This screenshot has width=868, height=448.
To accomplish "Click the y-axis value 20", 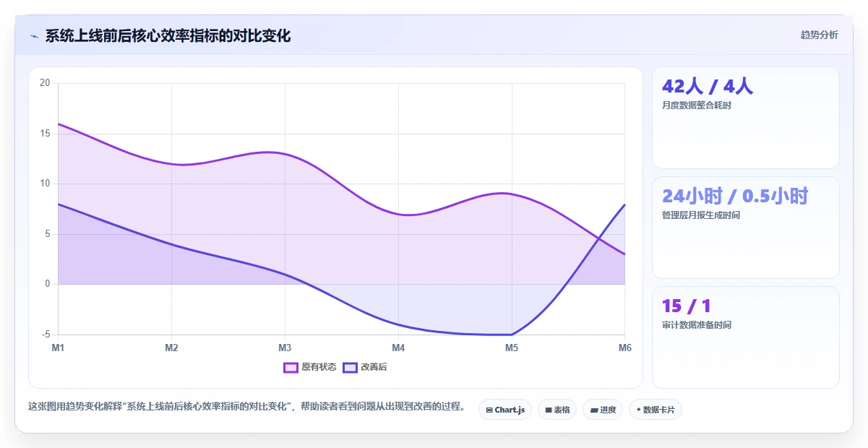I will point(45,83).
